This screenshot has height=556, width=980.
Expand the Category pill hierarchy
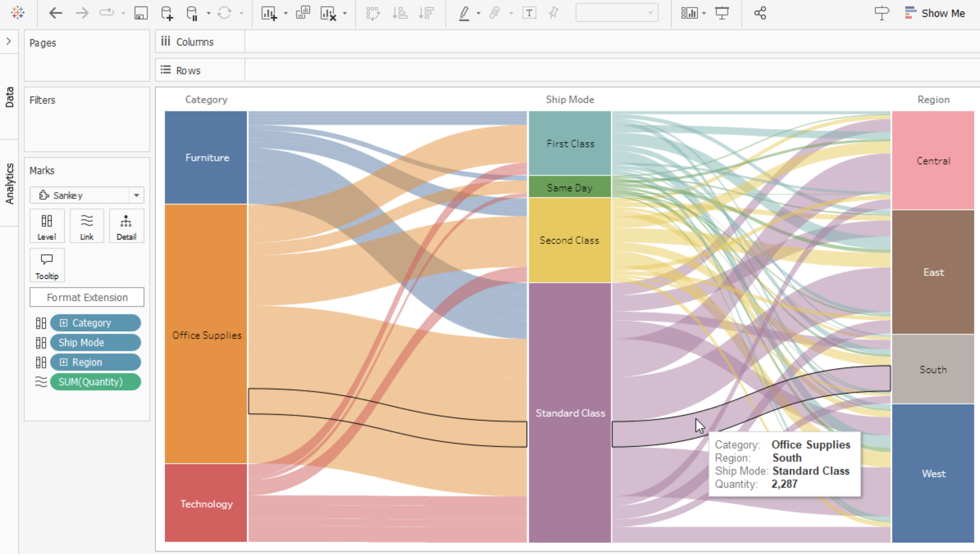[63, 323]
